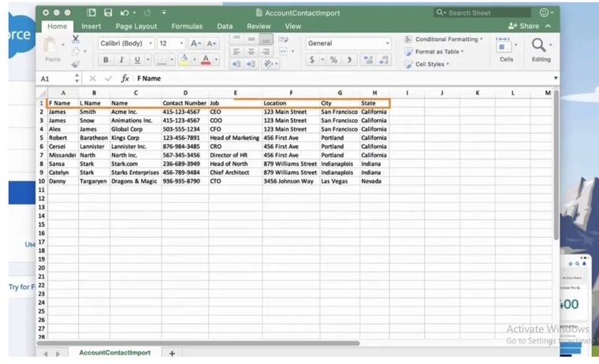This screenshot has height=364, width=599.
Task: Click the Copy icon below scissors
Action: pyautogui.click(x=76, y=51)
